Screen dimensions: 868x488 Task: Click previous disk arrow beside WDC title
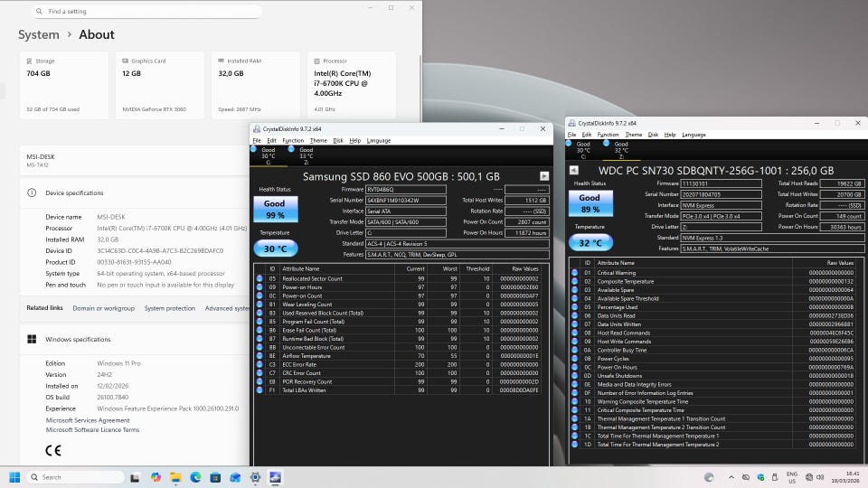coord(573,170)
